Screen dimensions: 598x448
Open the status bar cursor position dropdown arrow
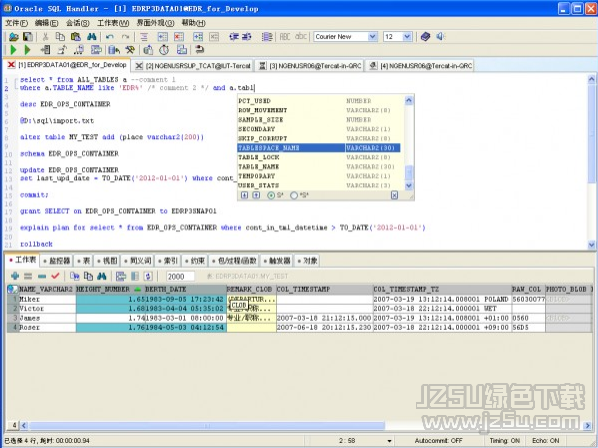click(x=389, y=441)
